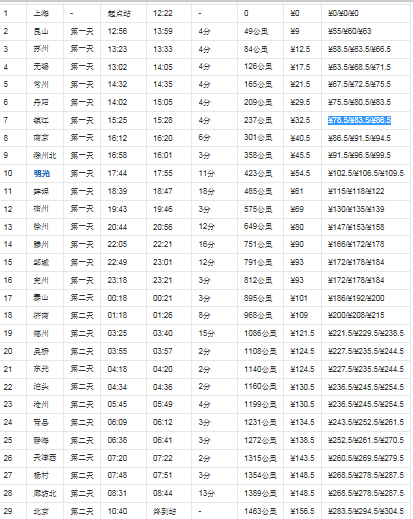Click arrival time 19:43

[117, 209]
